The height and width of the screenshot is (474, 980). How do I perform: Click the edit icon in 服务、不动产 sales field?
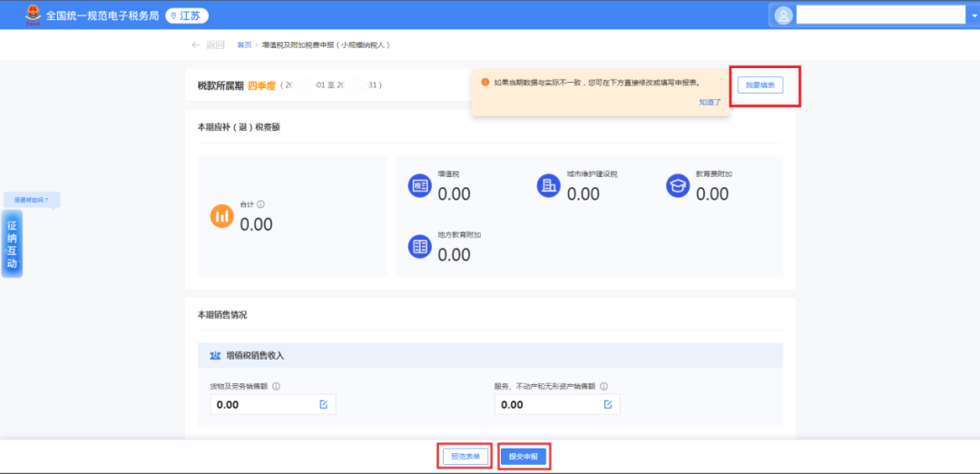coord(608,404)
